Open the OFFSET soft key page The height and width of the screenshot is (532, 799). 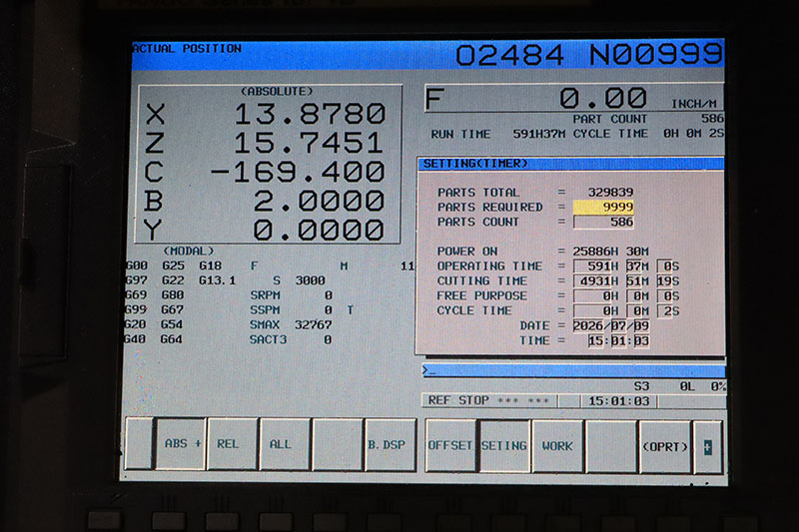pos(450,446)
